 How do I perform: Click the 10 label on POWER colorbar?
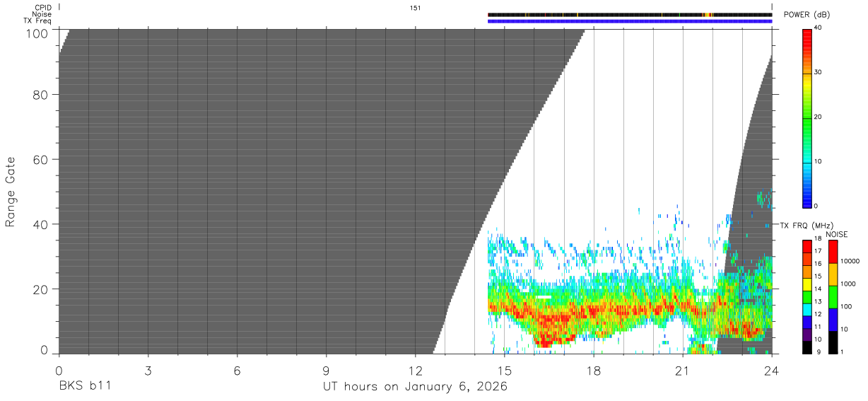pos(818,161)
